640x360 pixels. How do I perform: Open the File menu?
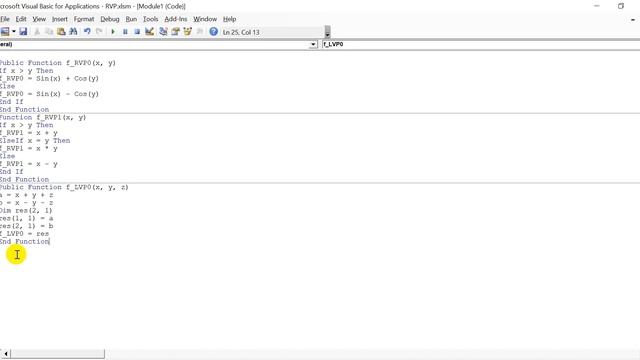(x=5, y=19)
